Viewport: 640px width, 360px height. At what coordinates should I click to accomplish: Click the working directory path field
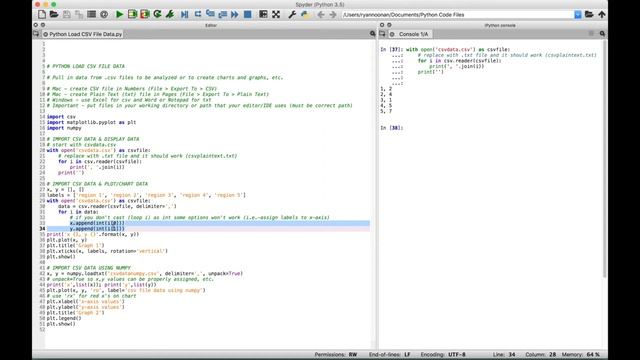(458, 14)
